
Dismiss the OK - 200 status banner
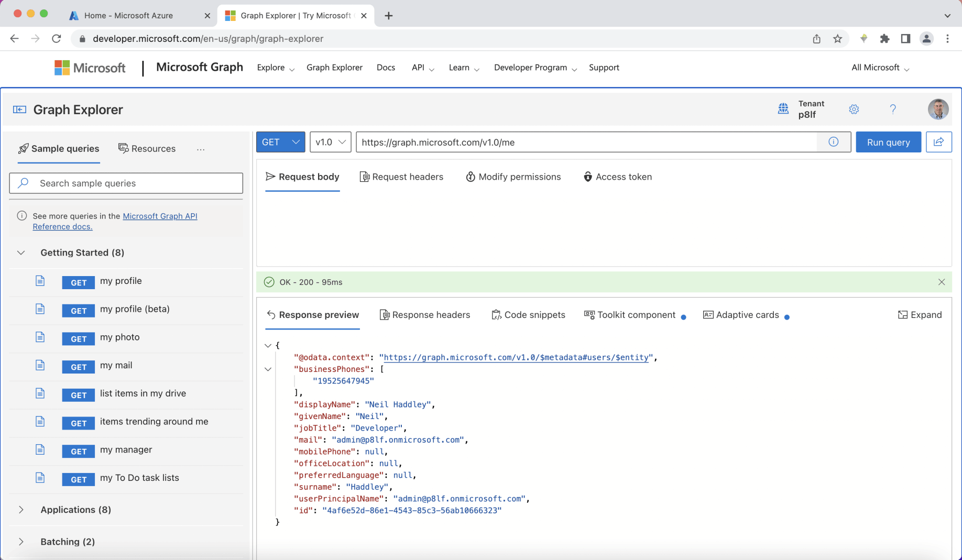click(x=942, y=282)
